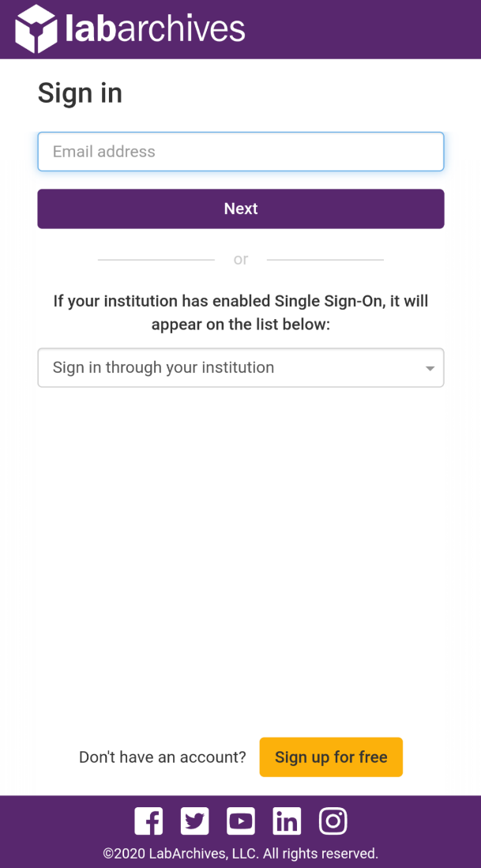Open the YouTube channel icon

(x=240, y=821)
